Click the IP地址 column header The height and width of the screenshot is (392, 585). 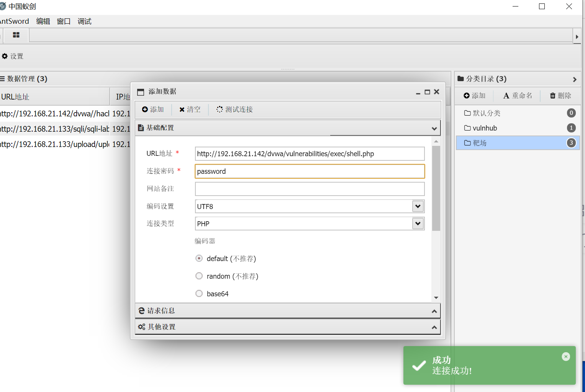(x=123, y=97)
